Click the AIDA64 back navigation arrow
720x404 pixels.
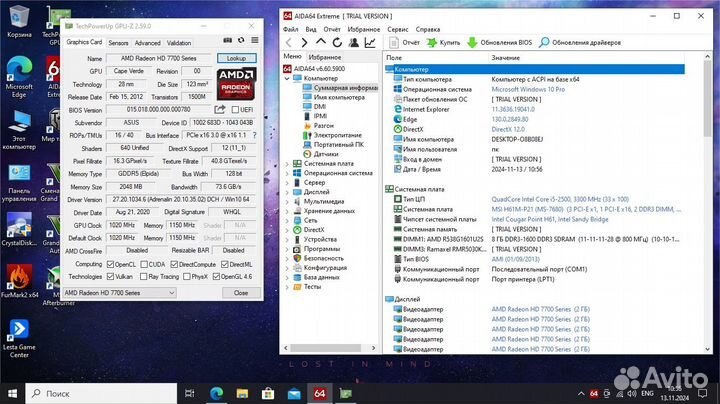coord(289,43)
